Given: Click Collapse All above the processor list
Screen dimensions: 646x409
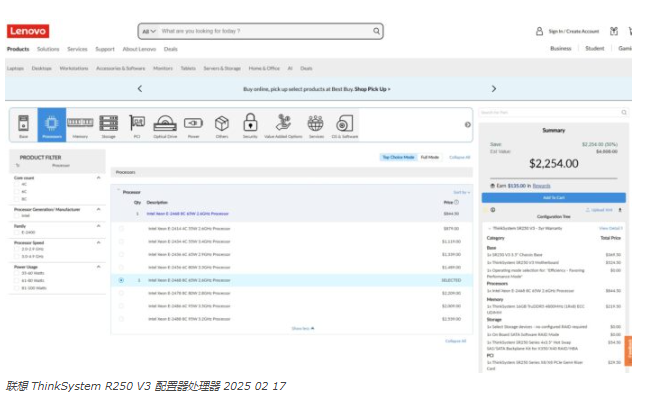Looking at the screenshot, I should coord(459,157).
